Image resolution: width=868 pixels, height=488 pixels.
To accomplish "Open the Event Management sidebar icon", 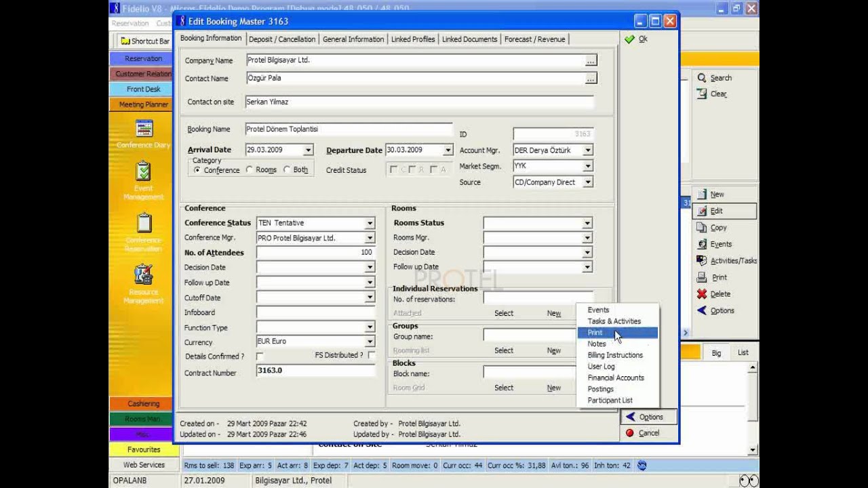I will click(x=143, y=171).
